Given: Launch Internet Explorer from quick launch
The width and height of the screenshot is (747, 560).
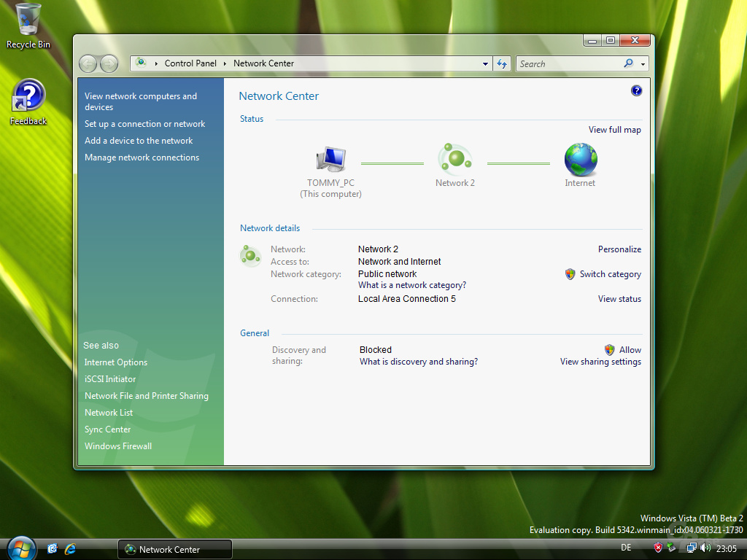Looking at the screenshot, I should (71, 548).
